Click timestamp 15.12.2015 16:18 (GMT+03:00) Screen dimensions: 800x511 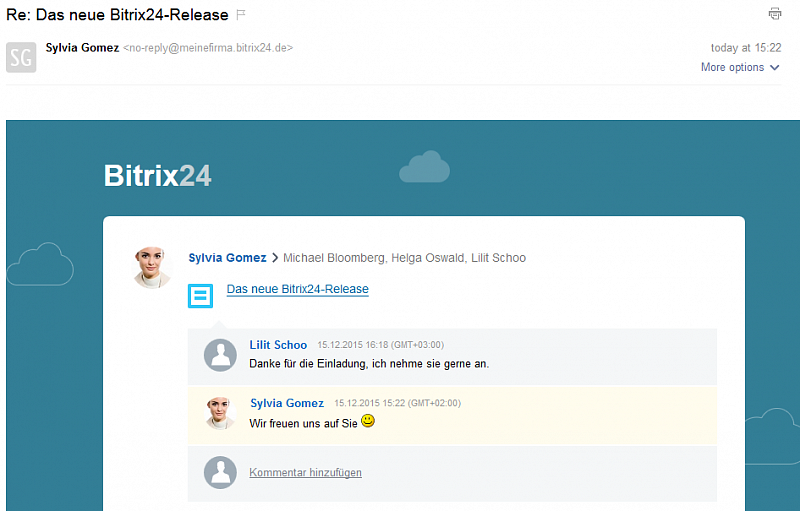pyautogui.click(x=381, y=345)
